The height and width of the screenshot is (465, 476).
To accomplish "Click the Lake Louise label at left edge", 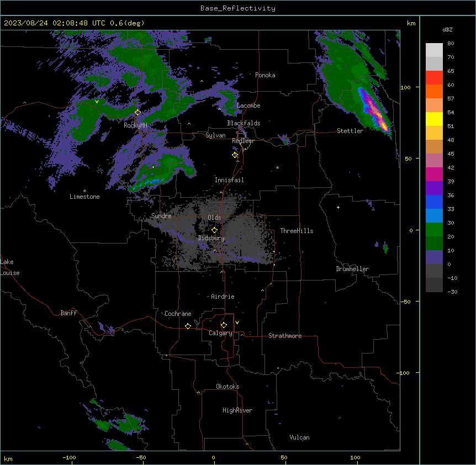I will [x=10, y=267].
